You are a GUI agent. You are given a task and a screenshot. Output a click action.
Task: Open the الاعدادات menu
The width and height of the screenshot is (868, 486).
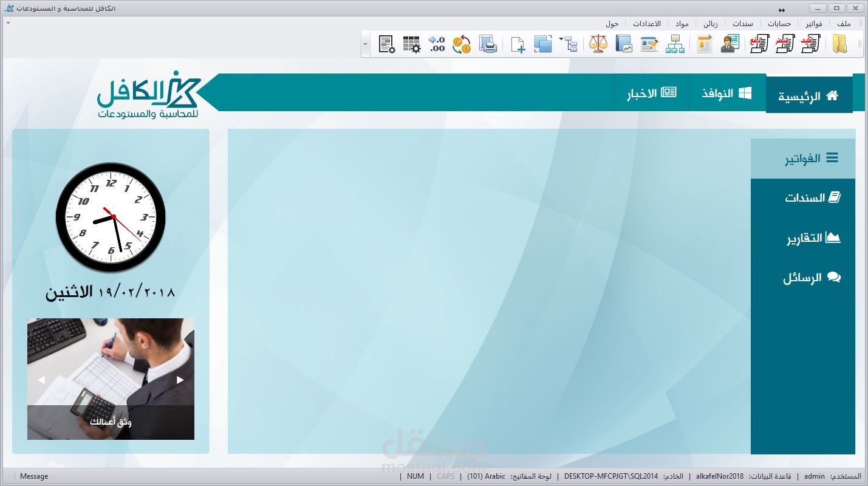coord(646,24)
